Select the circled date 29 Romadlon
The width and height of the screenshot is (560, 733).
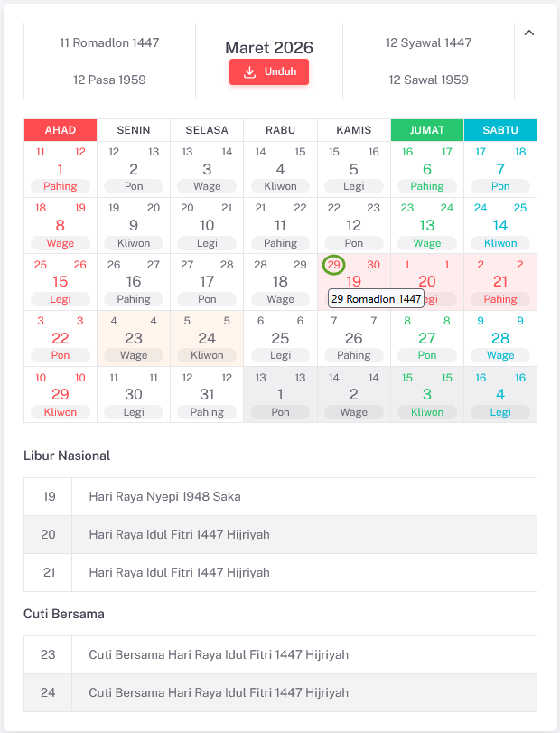tap(333, 265)
